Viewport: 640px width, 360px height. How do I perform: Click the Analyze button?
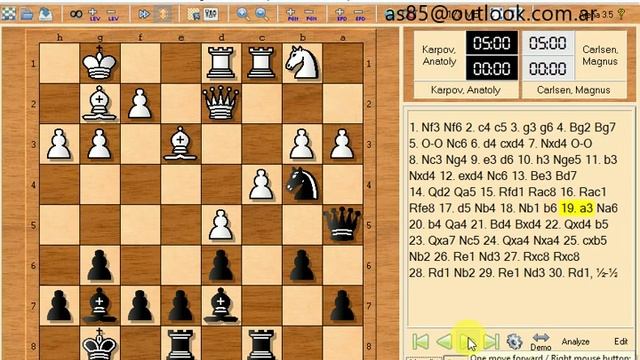click(x=576, y=342)
